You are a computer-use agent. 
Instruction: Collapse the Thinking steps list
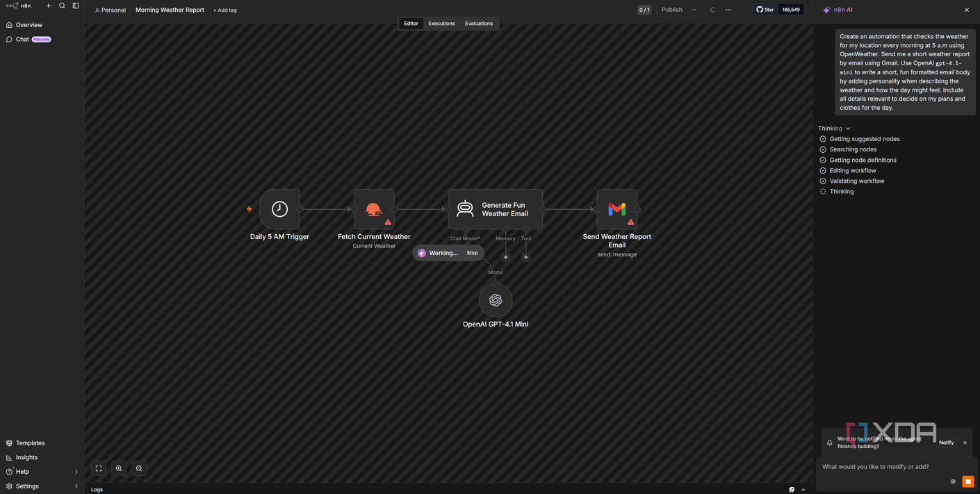[834, 129]
